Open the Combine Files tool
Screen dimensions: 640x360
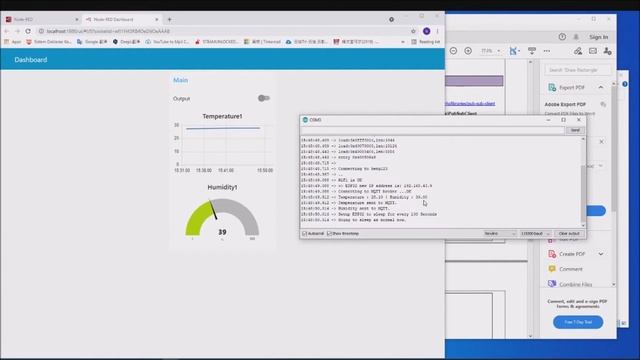tap(570, 284)
